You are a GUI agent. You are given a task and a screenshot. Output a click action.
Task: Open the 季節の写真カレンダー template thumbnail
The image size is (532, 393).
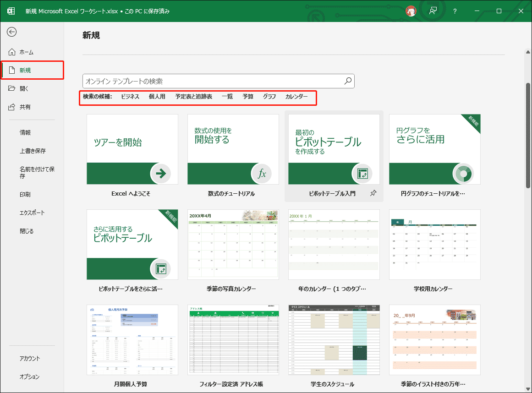(x=233, y=244)
